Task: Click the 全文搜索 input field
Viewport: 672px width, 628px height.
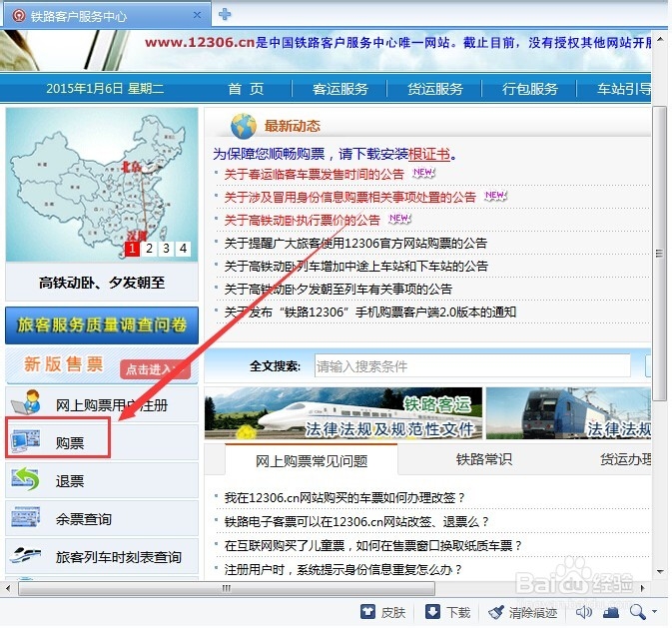Action: pyautogui.click(x=472, y=366)
